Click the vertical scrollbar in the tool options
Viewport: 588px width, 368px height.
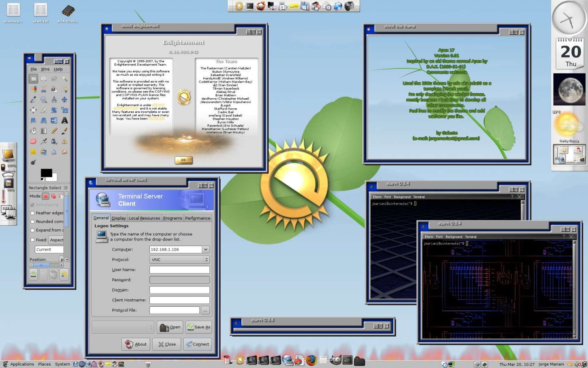pyautogui.click(x=67, y=227)
